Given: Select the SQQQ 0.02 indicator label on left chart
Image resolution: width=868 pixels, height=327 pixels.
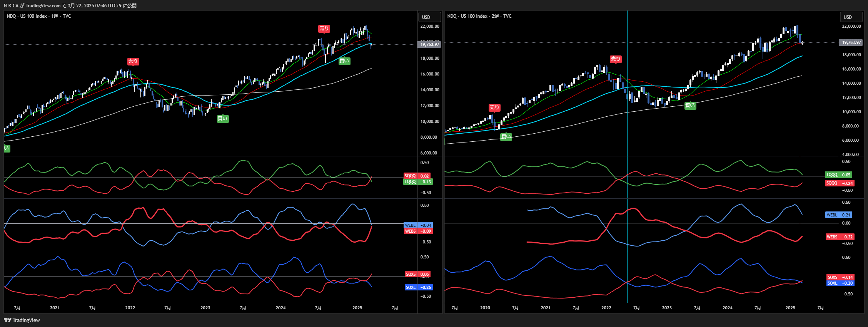Looking at the screenshot, I should pos(417,176).
